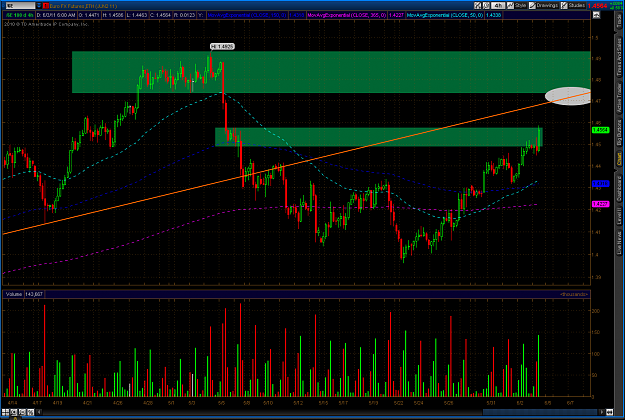Click the chart share icon left of timeframe
This screenshot has width=625, height=420.
478,6
